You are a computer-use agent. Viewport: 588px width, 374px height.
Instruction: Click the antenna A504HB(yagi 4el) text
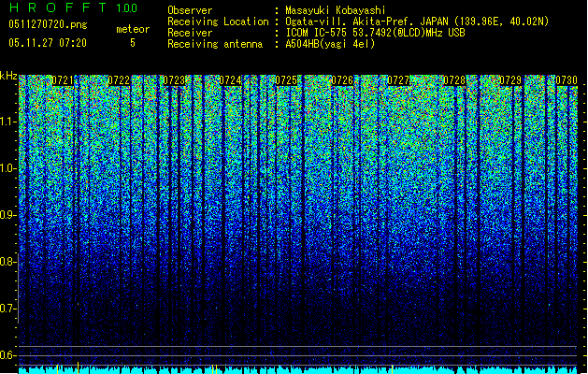point(330,44)
